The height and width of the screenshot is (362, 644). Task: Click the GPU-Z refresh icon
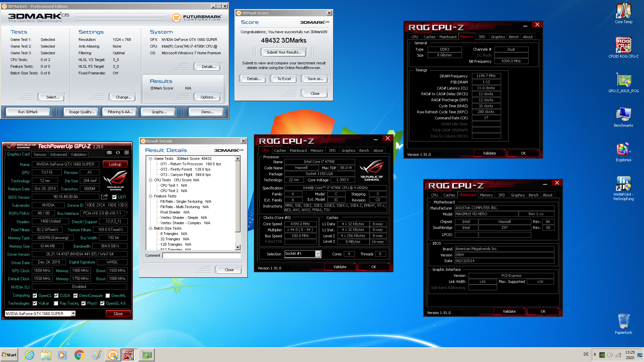(118, 153)
